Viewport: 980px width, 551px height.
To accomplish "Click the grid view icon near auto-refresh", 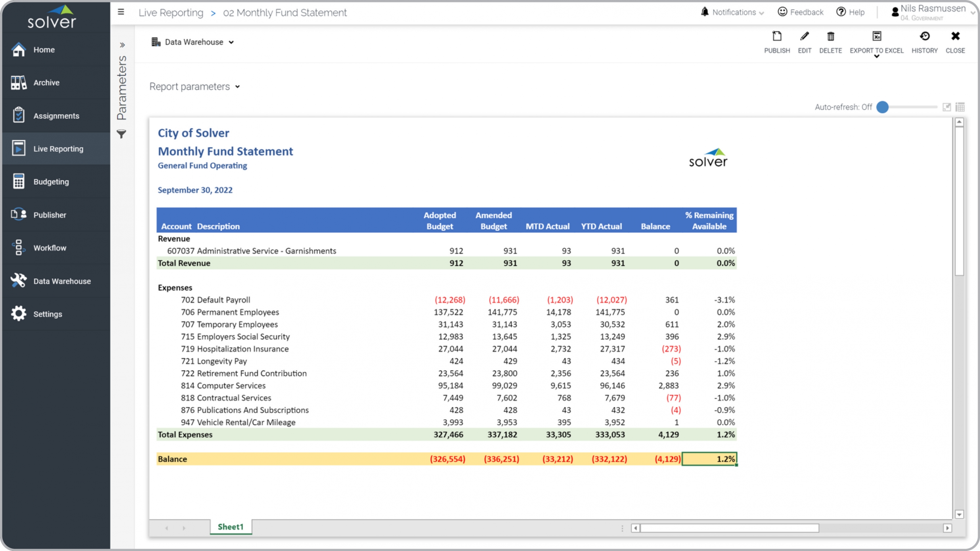I will 960,107.
